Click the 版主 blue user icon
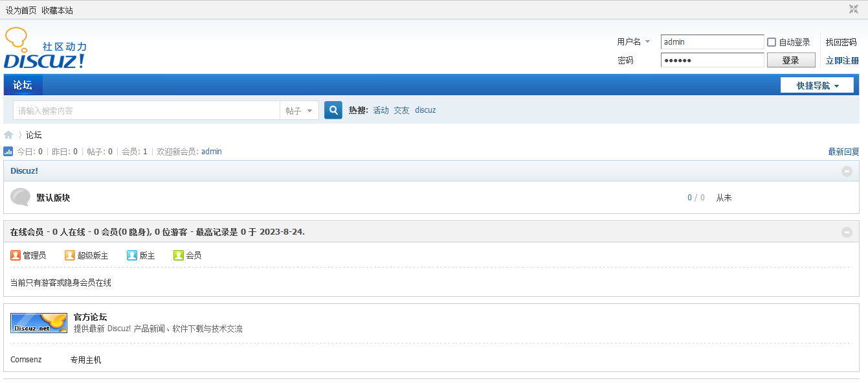This screenshot has height=383, width=868. [x=132, y=255]
